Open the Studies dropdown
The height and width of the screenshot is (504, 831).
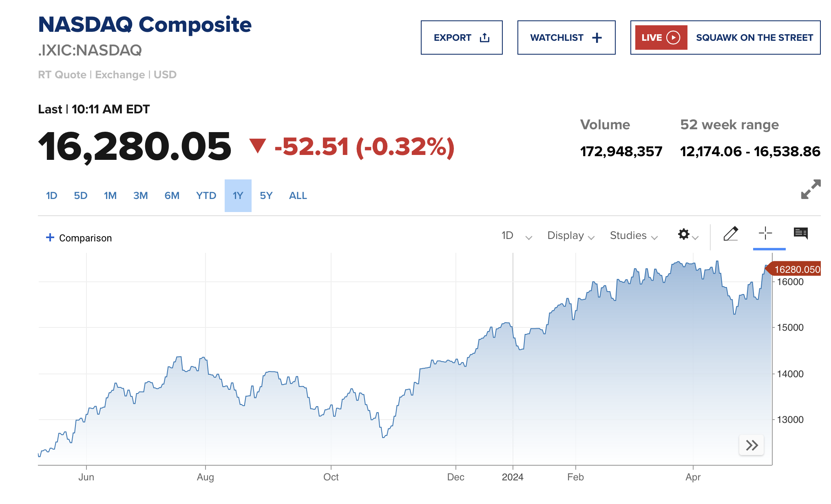tap(633, 236)
